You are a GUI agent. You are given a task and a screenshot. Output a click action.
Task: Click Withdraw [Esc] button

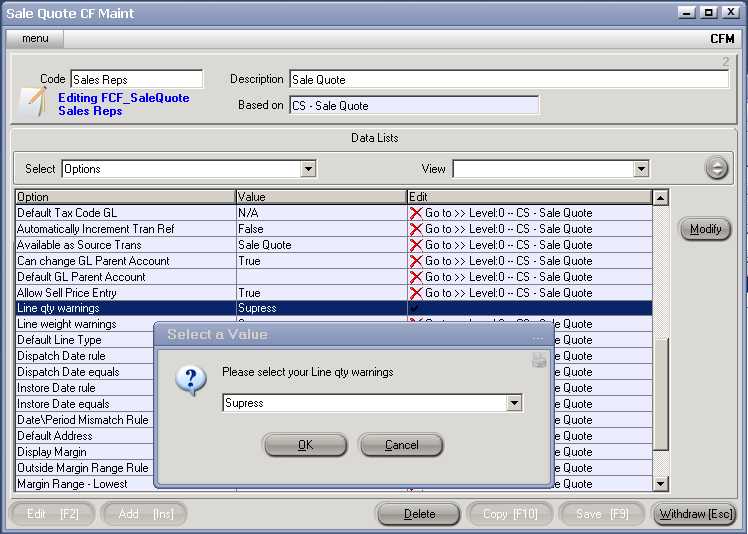tap(696, 514)
